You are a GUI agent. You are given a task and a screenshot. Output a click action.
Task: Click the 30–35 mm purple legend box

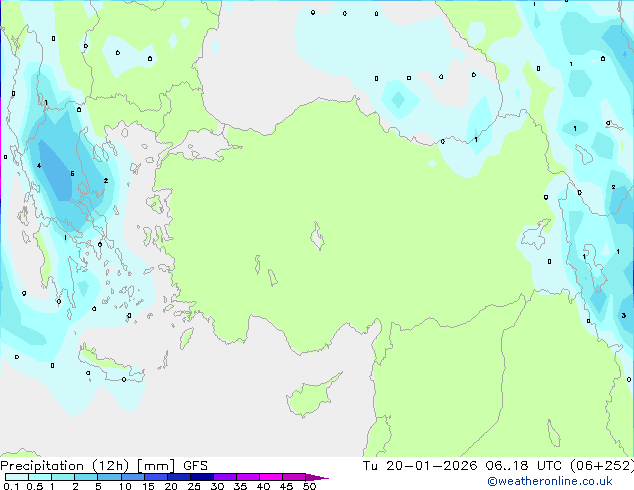(225, 477)
